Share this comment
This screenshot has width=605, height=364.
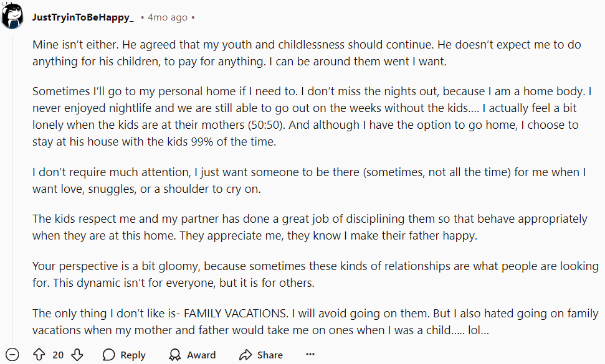pyautogui.click(x=261, y=355)
